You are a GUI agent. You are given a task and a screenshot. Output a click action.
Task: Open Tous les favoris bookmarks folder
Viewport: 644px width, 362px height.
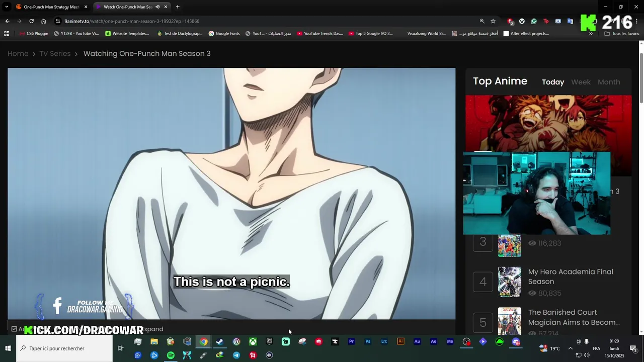[x=622, y=34]
